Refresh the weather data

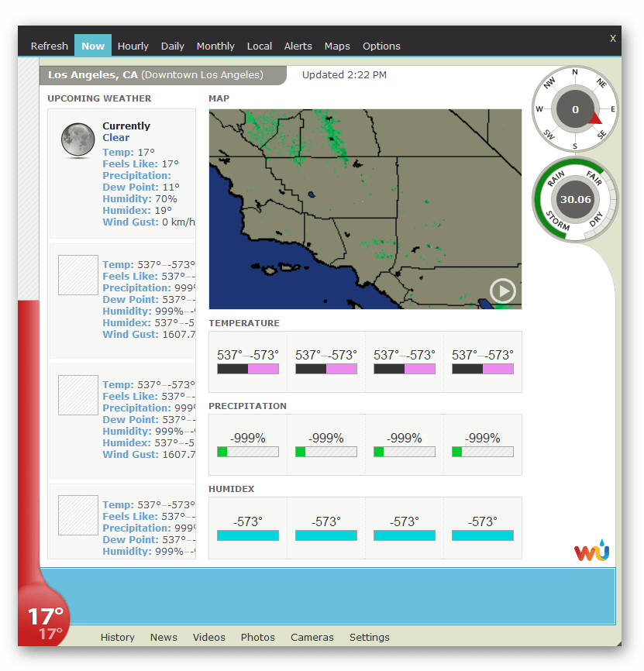[x=49, y=46]
